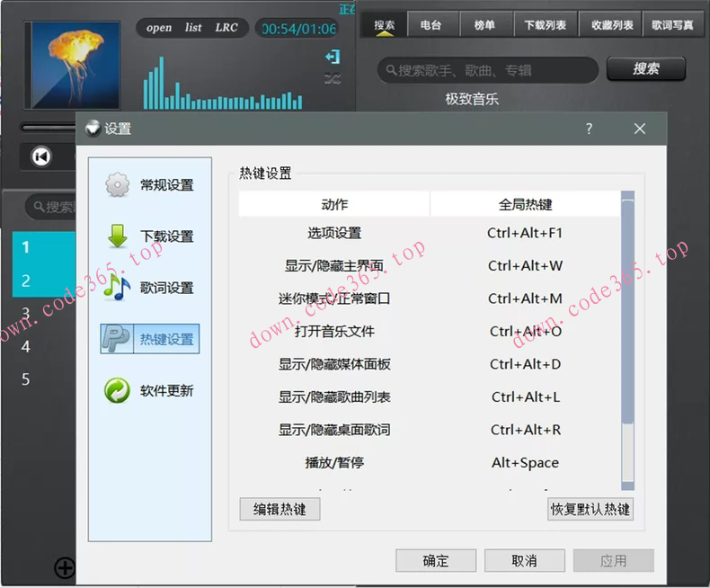Open 下载设置 download settings page
Viewport: 710px width, 588px height.
[x=149, y=236]
